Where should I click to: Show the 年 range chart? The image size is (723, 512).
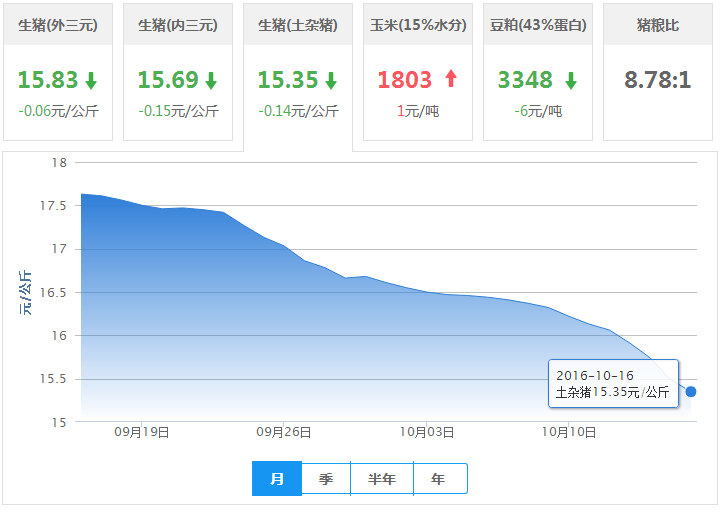pos(439,479)
